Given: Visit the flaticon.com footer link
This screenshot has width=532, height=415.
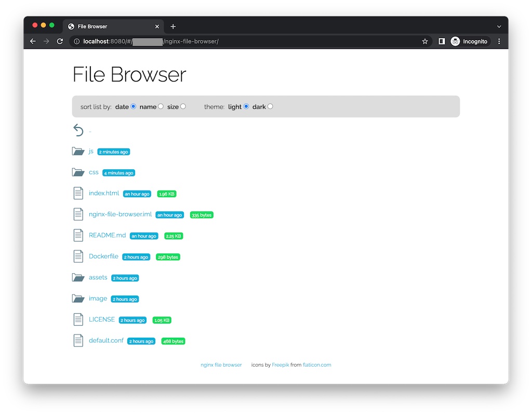Looking at the screenshot, I should (x=317, y=365).
